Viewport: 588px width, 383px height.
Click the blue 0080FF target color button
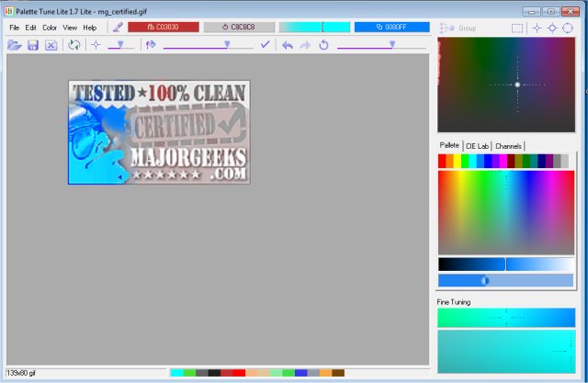point(392,27)
